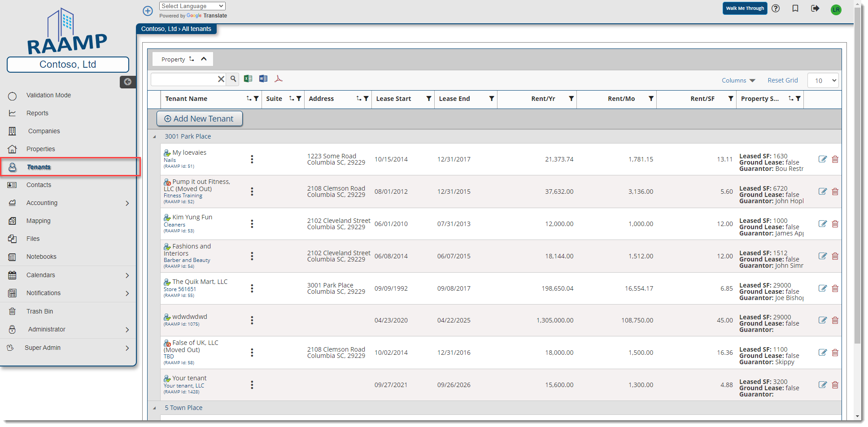The image size is (868, 427).
Task: Export grid to Word icon
Action: pyautogui.click(x=263, y=79)
